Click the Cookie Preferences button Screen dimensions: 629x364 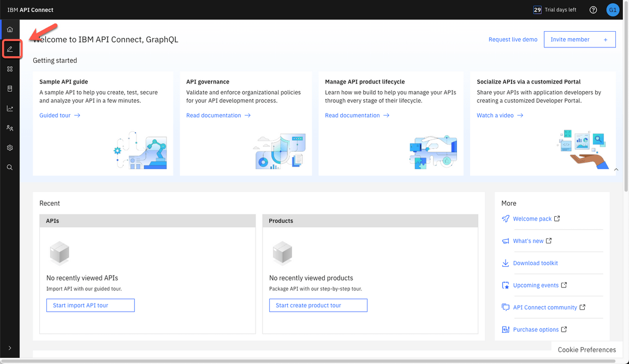coord(586,350)
